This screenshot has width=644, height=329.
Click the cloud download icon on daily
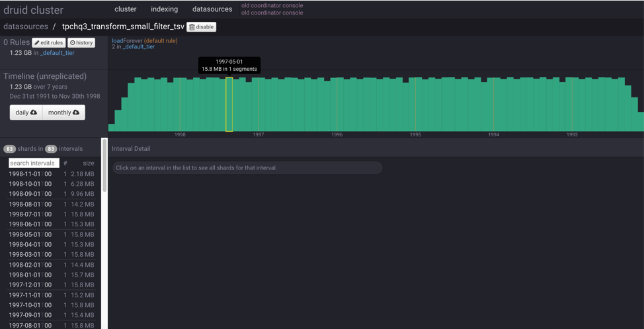(x=34, y=113)
